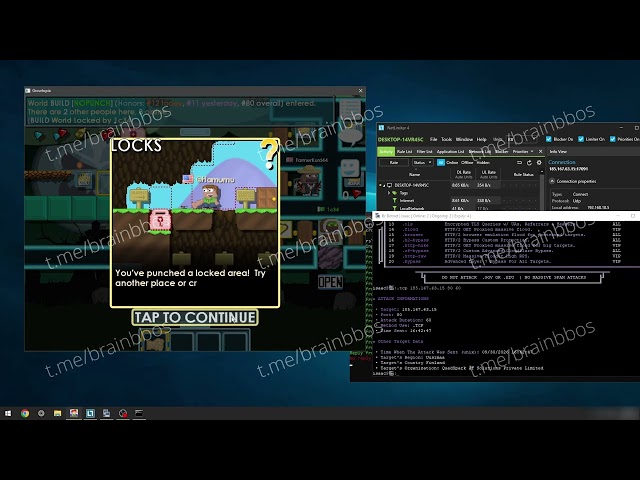The width and height of the screenshot is (640, 480).
Task: Sort by the Name column header
Action: pyautogui.click(x=414, y=174)
